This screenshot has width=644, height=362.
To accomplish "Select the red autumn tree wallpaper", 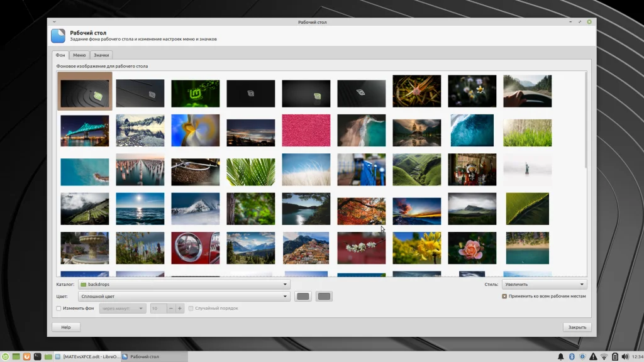I will (362, 211).
